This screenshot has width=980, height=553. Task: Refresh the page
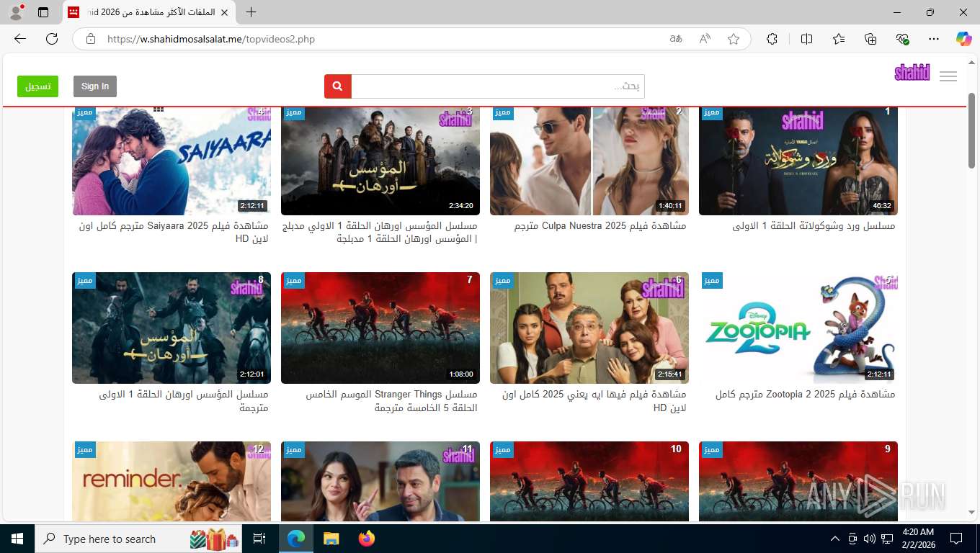click(52, 39)
